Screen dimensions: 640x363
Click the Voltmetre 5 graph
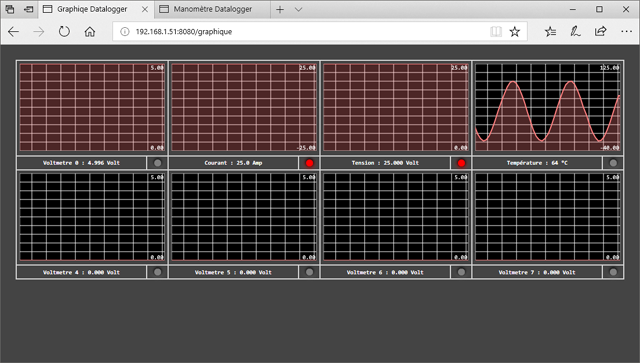coord(244,217)
